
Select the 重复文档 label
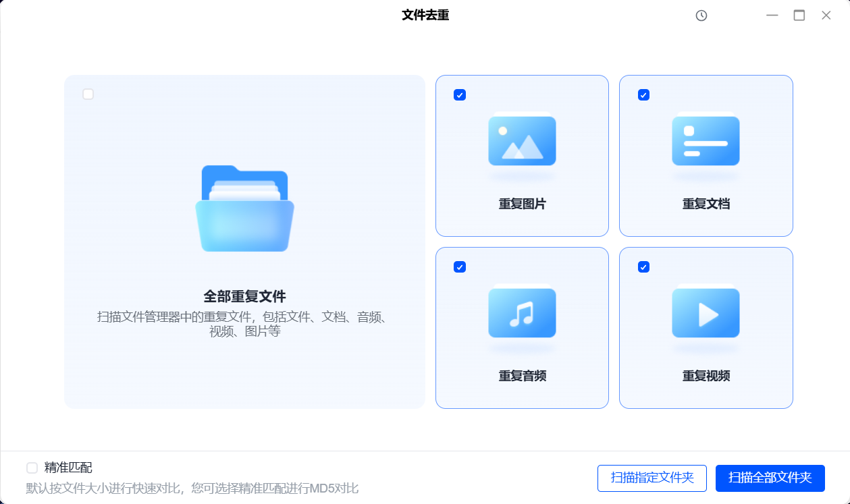(x=706, y=204)
